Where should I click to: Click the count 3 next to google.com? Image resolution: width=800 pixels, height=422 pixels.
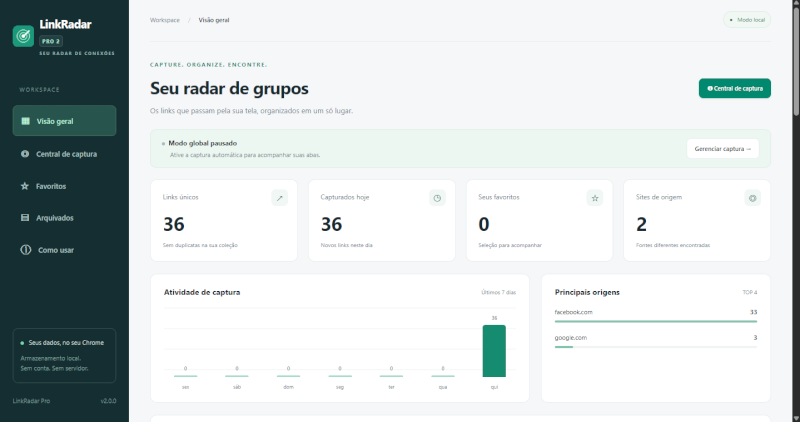click(755, 338)
